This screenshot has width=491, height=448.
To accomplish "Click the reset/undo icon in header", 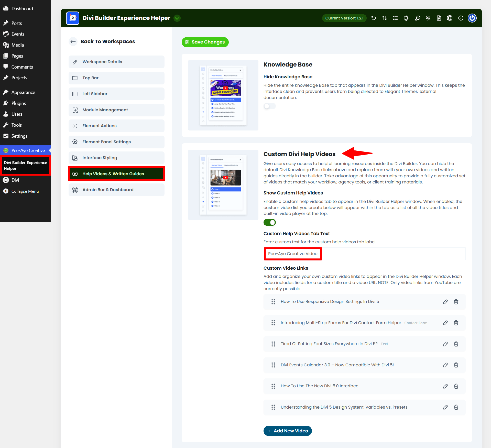I will click(374, 18).
